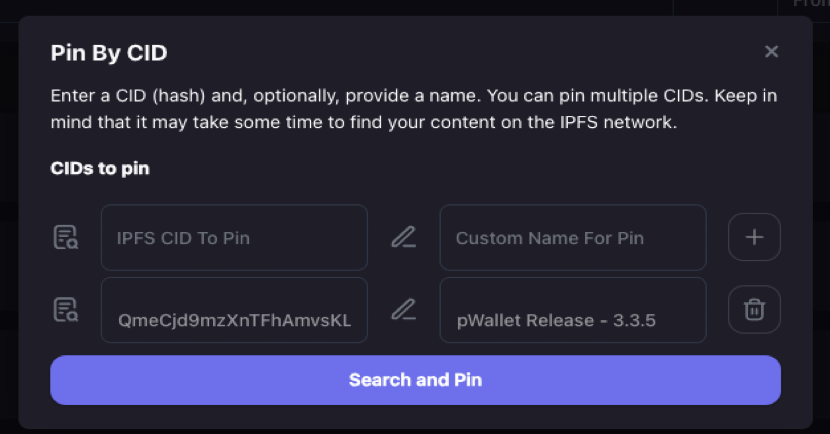Image resolution: width=830 pixels, height=434 pixels.
Task: Click the CIDs to pin section label
Action: [x=100, y=168]
